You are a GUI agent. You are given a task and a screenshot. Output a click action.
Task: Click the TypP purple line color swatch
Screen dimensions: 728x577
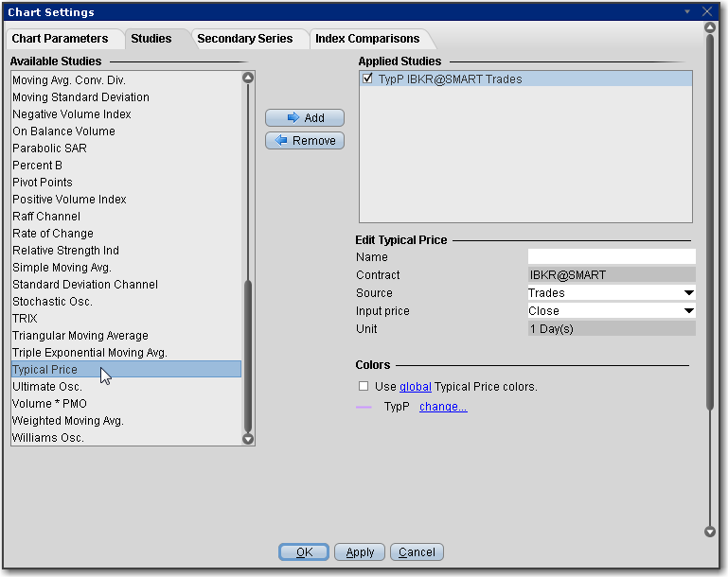[x=364, y=407]
